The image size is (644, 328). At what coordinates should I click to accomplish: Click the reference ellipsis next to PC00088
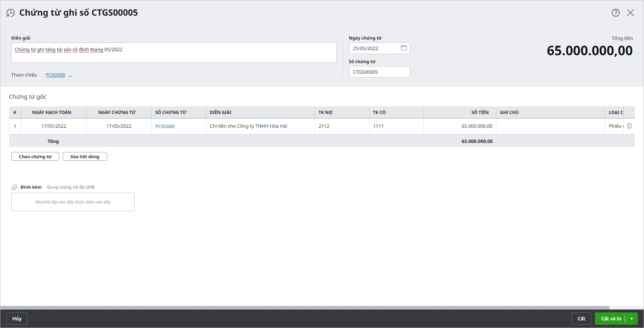pos(70,75)
